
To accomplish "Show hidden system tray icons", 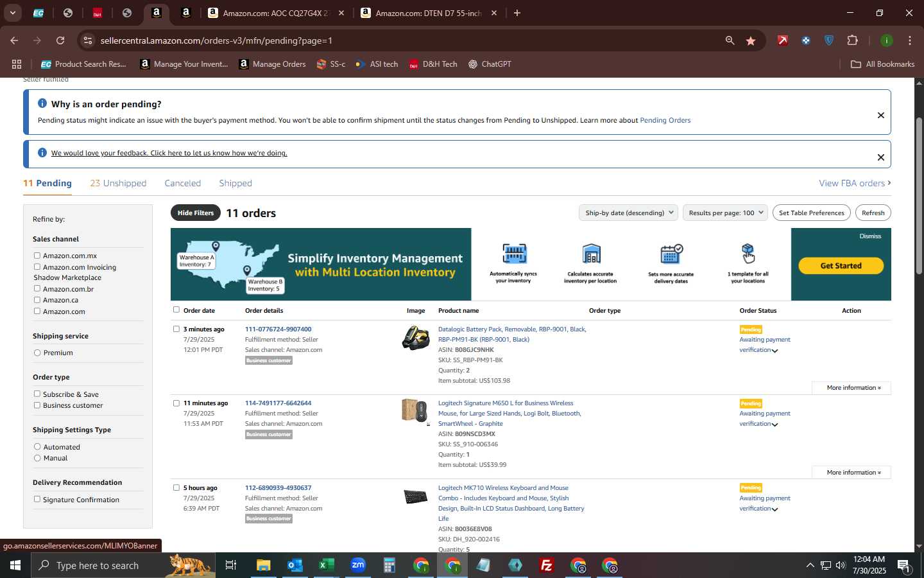I will [810, 565].
